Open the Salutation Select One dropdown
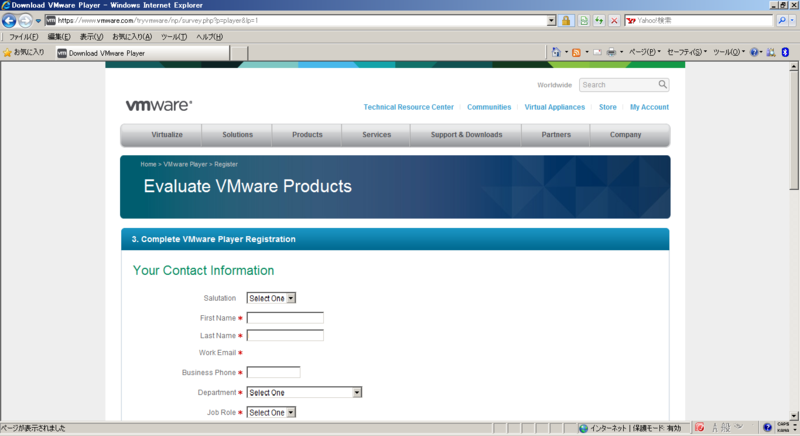 [271, 298]
